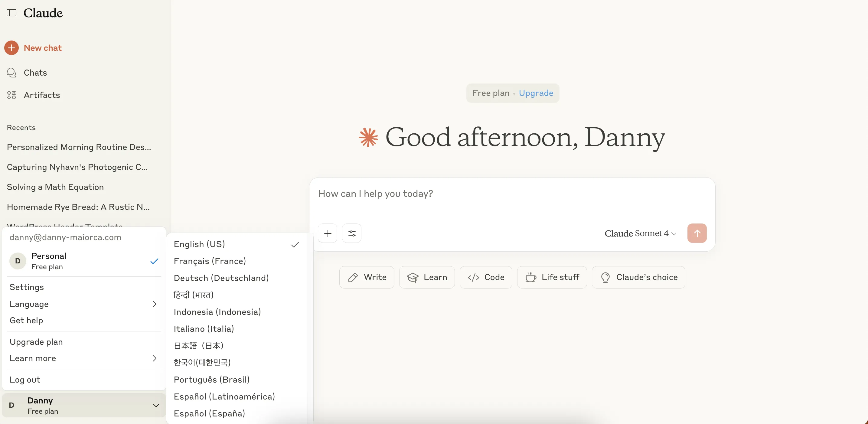The image size is (868, 424).
Task: Open Capturing Nyhavn's Photogenic recent chat
Action: pyautogui.click(x=77, y=167)
